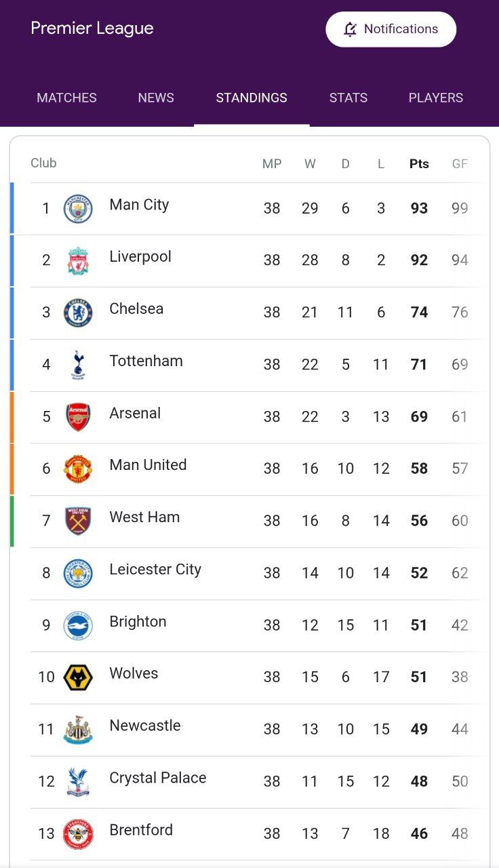Select the Brighton team name
Screen dimensions: 499x868
[x=138, y=621]
